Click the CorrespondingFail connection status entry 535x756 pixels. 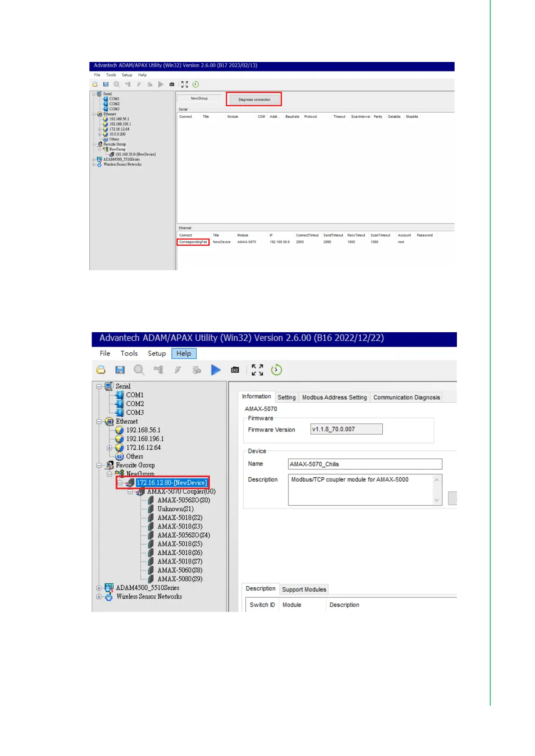click(193, 242)
